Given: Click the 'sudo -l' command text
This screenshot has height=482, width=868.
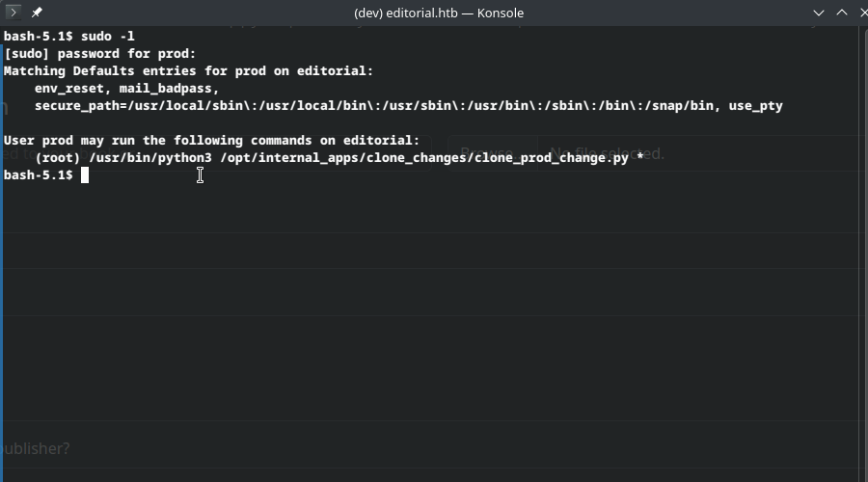Looking at the screenshot, I should pos(107,37).
